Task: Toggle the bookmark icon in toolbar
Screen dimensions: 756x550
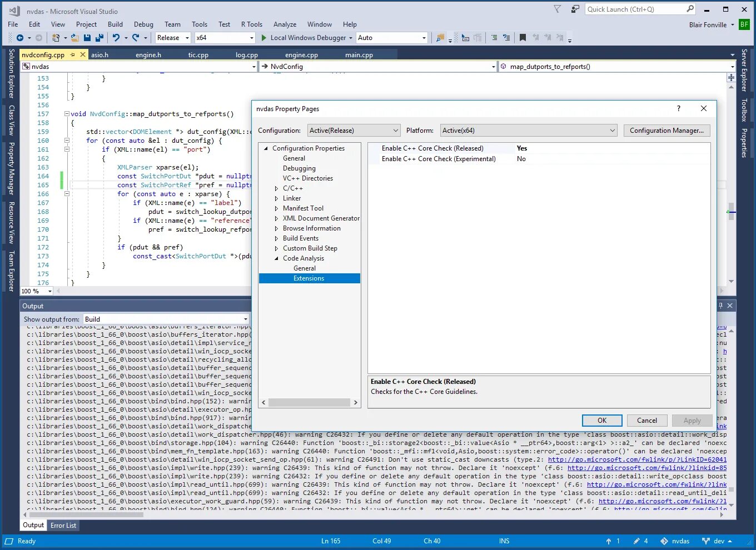Action: point(523,38)
